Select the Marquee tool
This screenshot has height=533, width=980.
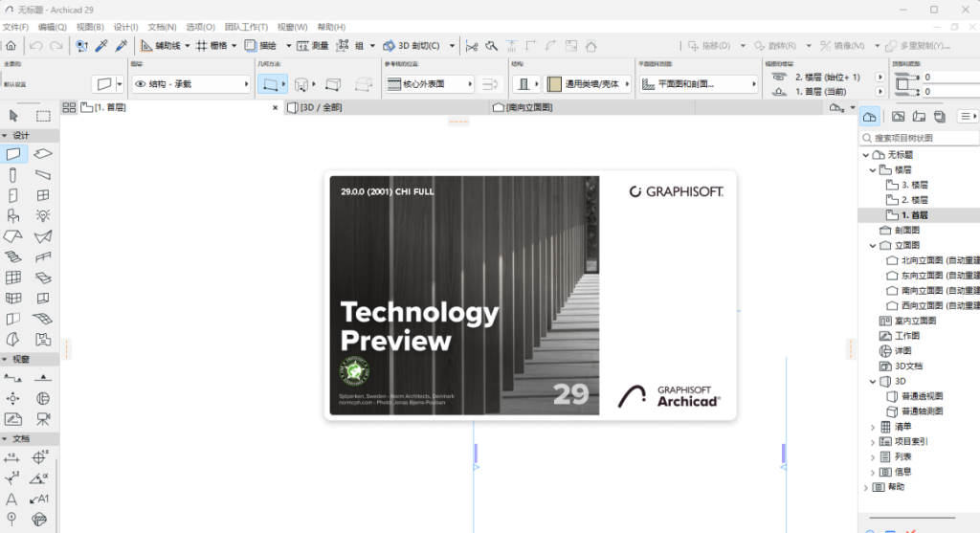43,116
